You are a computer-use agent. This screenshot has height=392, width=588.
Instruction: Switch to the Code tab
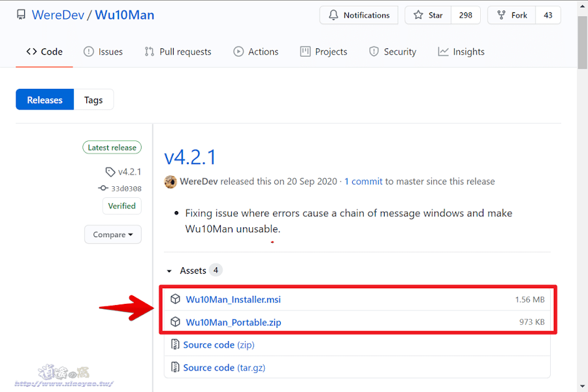point(44,52)
